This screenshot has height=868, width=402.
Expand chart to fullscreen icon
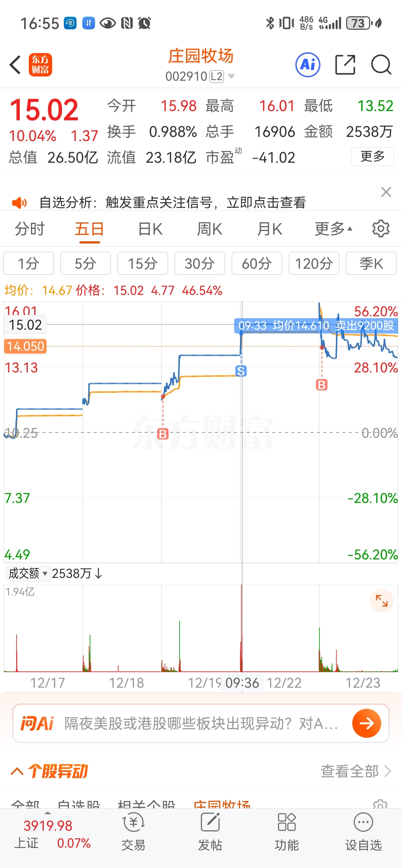click(382, 601)
